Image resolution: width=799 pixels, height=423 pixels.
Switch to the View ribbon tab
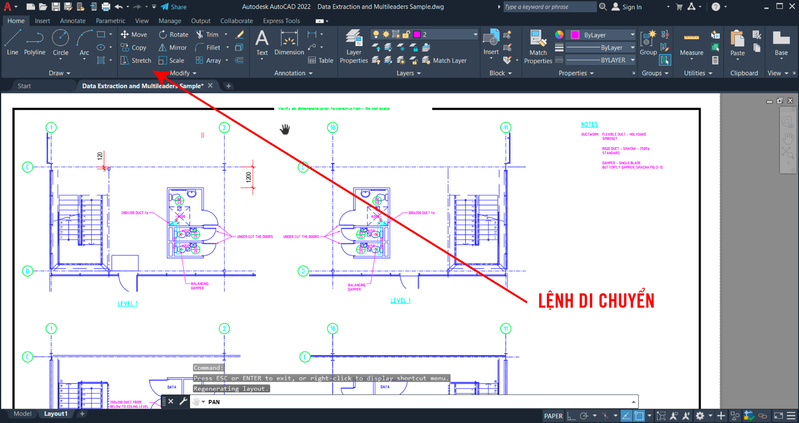[142, 21]
